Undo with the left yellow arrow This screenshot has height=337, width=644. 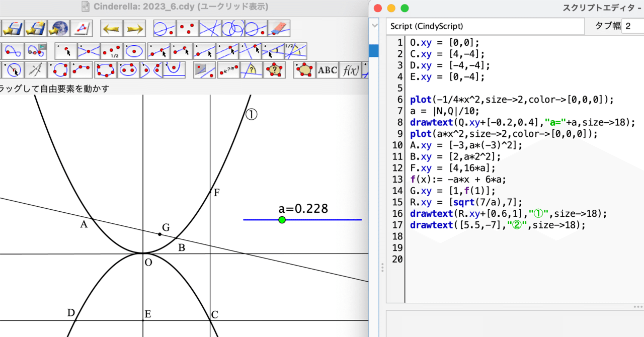112,28
